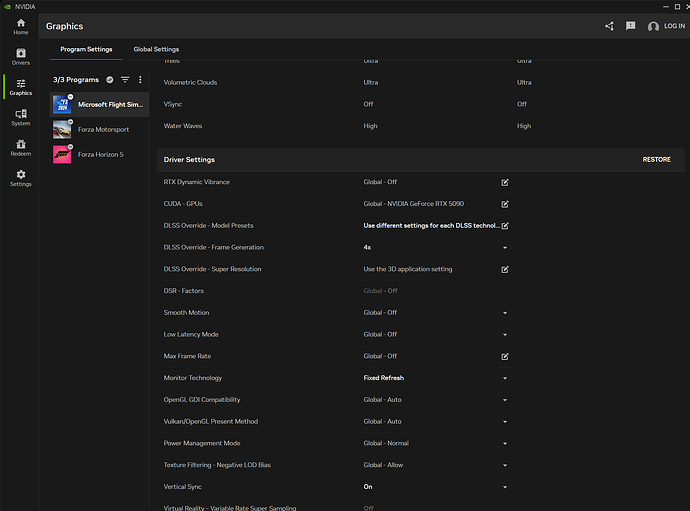
Task: Click DSR - Factors setting label
Action: [x=184, y=291]
